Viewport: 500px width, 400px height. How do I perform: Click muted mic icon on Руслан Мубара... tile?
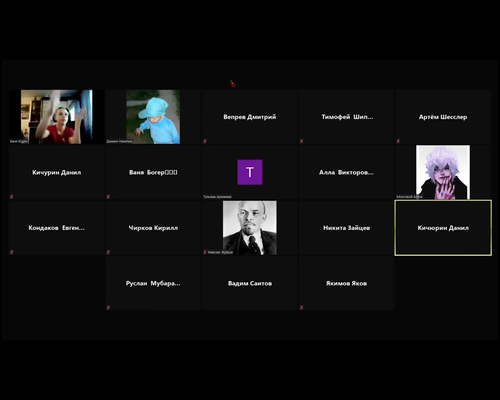108,307
